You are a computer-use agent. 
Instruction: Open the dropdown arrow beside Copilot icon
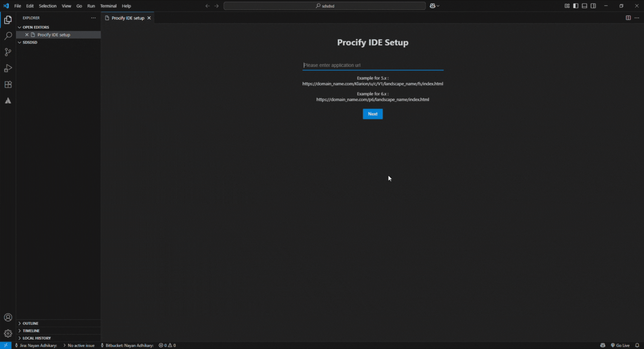438,6
